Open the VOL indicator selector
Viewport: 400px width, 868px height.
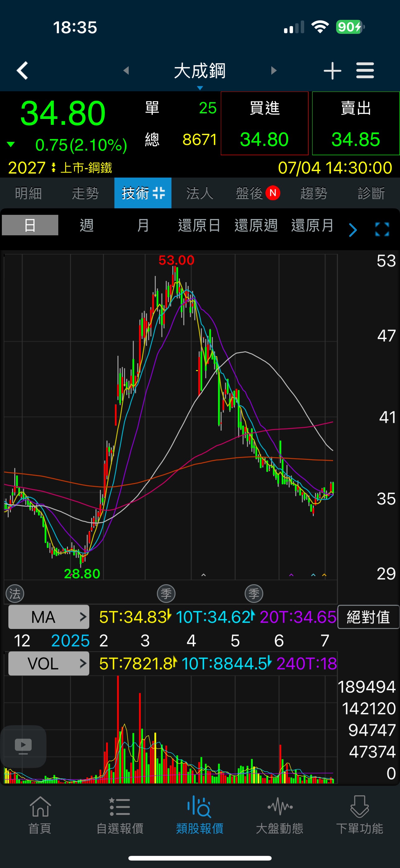point(49,663)
